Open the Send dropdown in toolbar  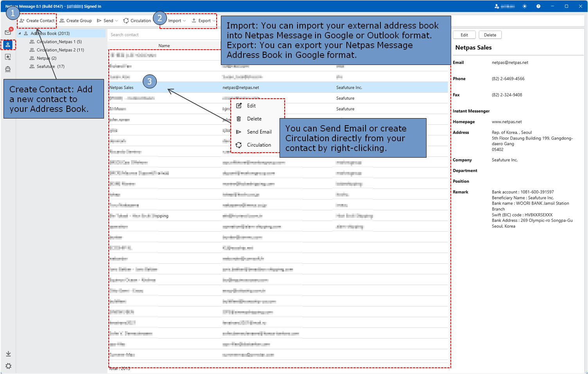pyautogui.click(x=108, y=21)
